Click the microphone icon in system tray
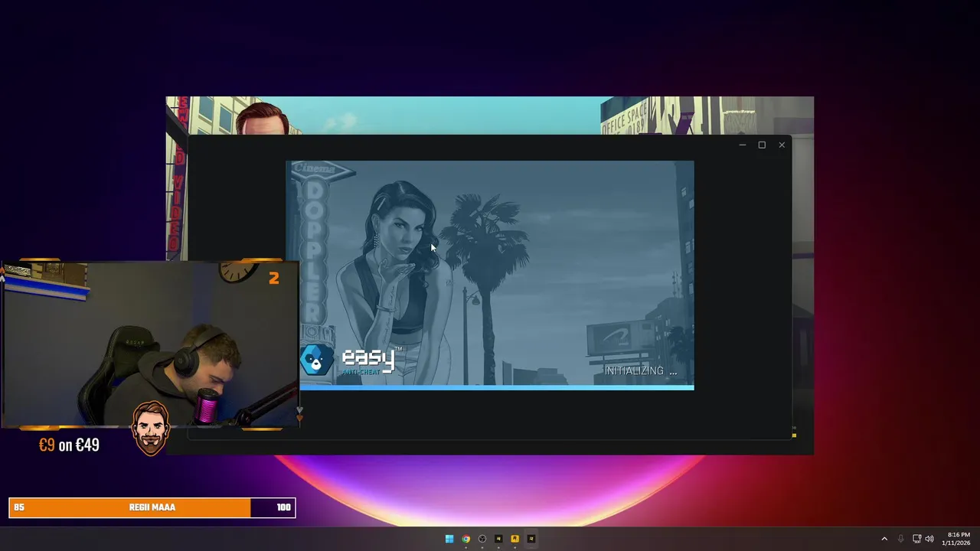Viewport: 980px width, 551px height. [x=901, y=539]
